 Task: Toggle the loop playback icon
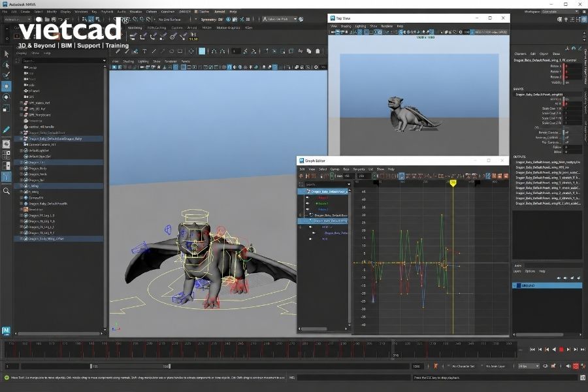546,366
